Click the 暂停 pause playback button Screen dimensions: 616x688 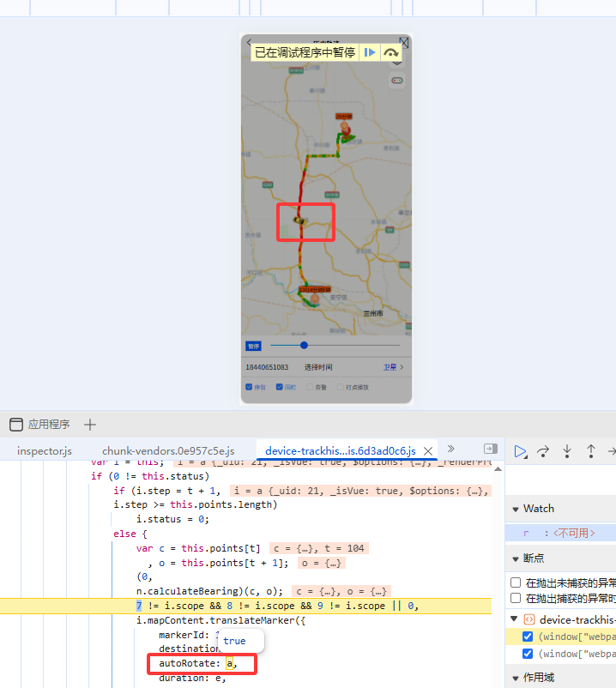tap(254, 346)
